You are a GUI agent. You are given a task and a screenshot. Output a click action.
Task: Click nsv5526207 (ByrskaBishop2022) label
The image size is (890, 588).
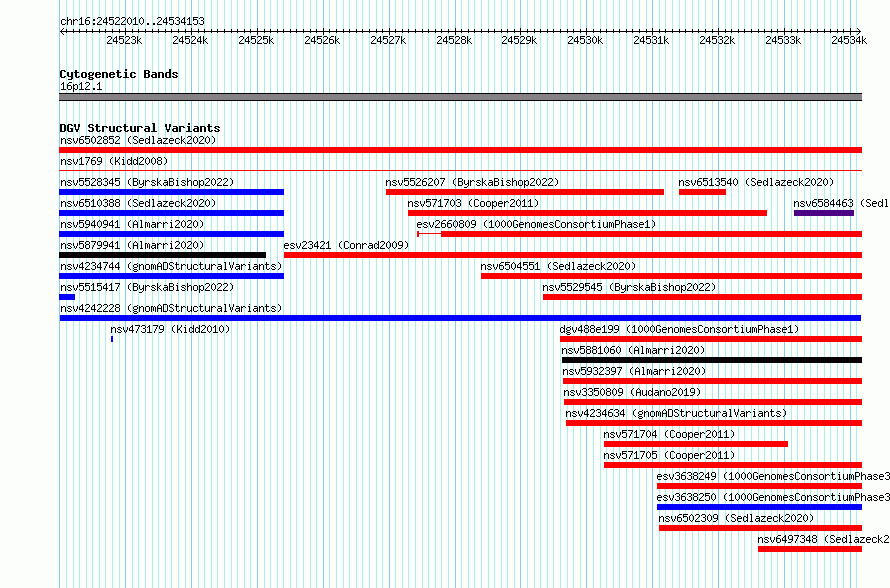[472, 182]
